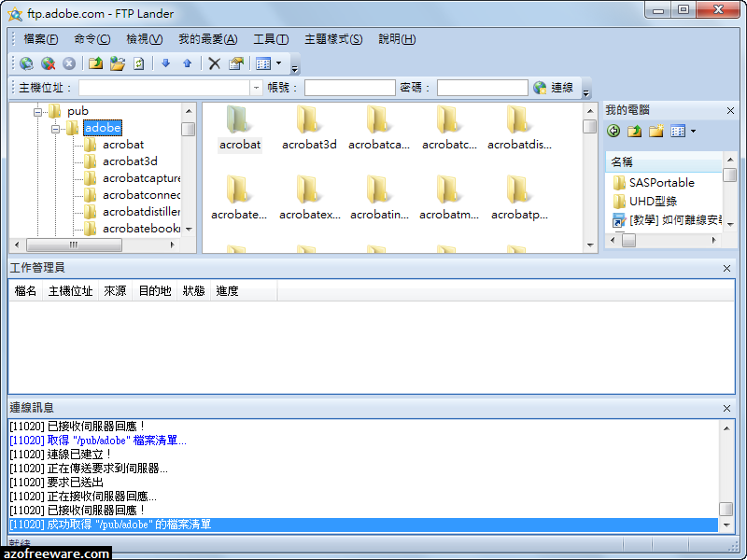Go up one folder via toolbar icon
The width and height of the screenshot is (747, 560).
[95, 63]
